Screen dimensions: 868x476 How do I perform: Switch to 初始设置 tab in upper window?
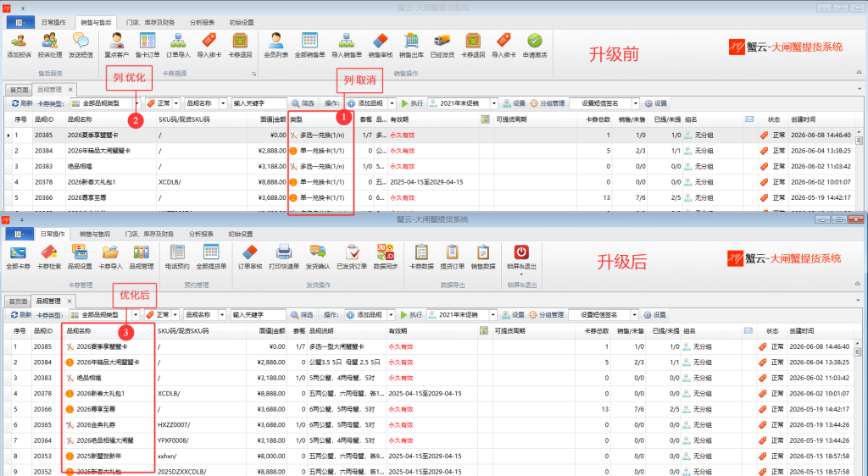click(x=242, y=23)
